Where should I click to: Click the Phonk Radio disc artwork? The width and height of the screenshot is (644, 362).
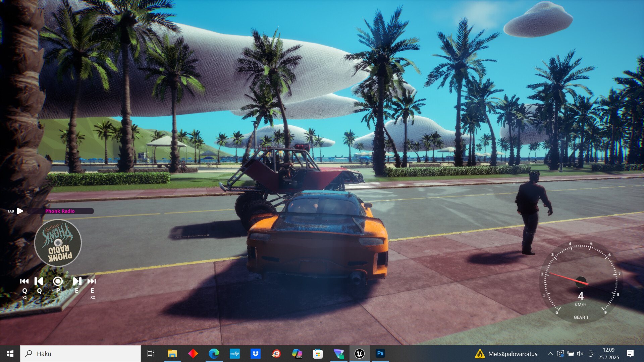coord(58,243)
